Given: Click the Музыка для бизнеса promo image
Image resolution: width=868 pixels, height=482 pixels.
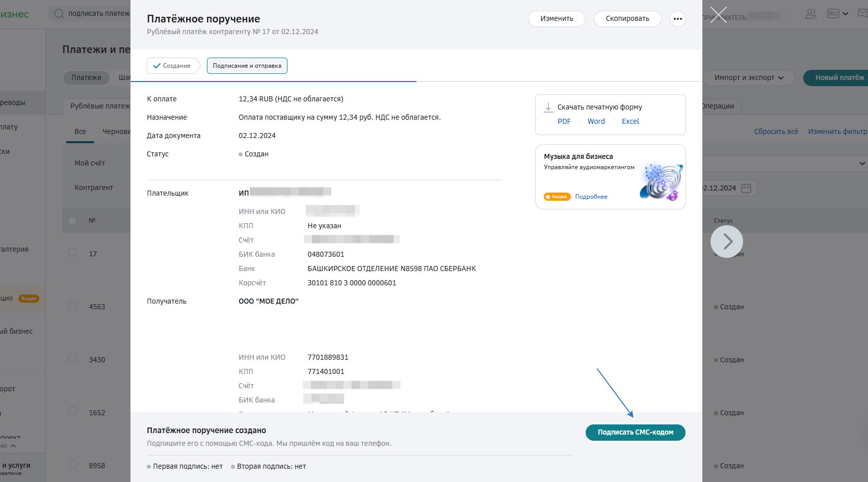Looking at the screenshot, I should (661, 182).
